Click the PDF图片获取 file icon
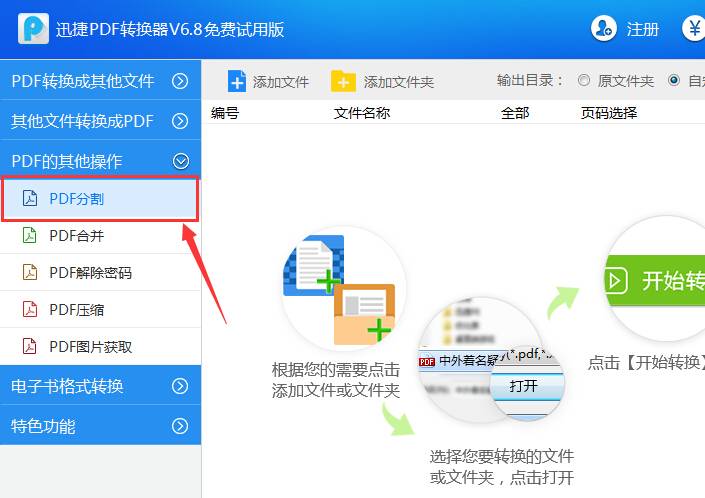The height and width of the screenshot is (498, 705). [x=30, y=346]
